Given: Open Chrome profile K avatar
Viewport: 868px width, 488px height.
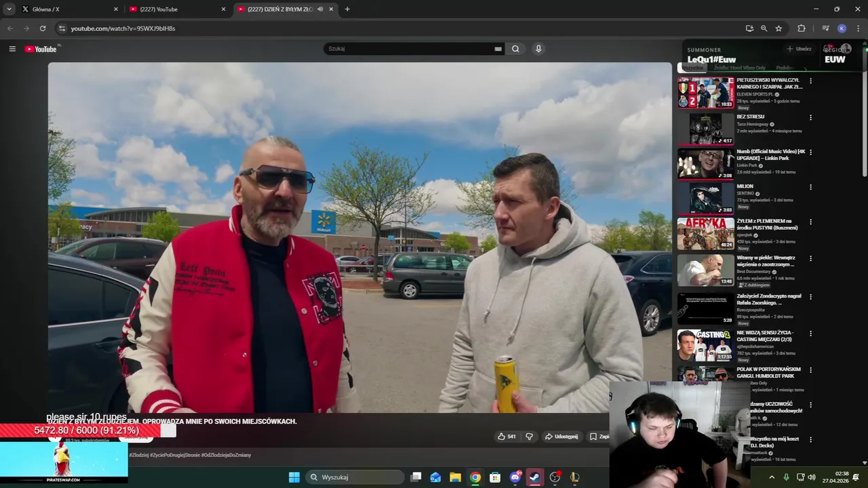Looking at the screenshot, I should click(842, 28).
